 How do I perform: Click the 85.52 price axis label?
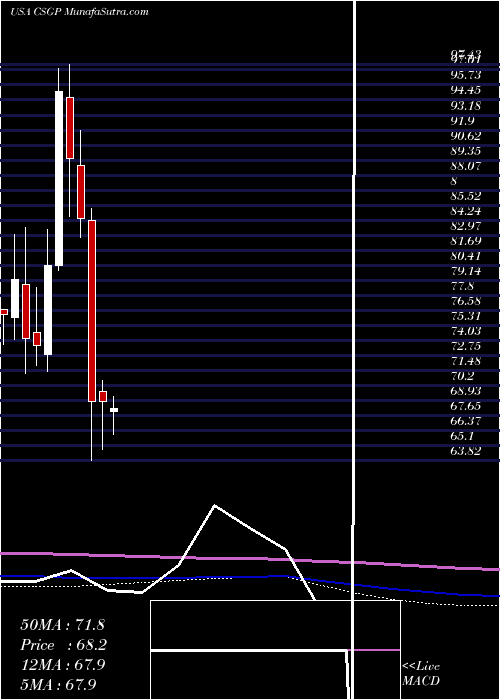coord(466,196)
